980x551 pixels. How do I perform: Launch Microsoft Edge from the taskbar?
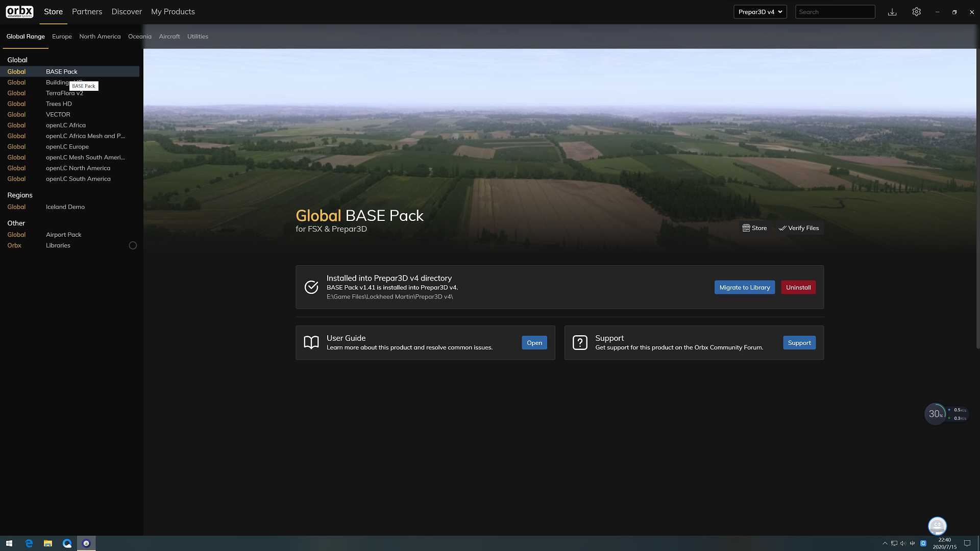pyautogui.click(x=29, y=543)
